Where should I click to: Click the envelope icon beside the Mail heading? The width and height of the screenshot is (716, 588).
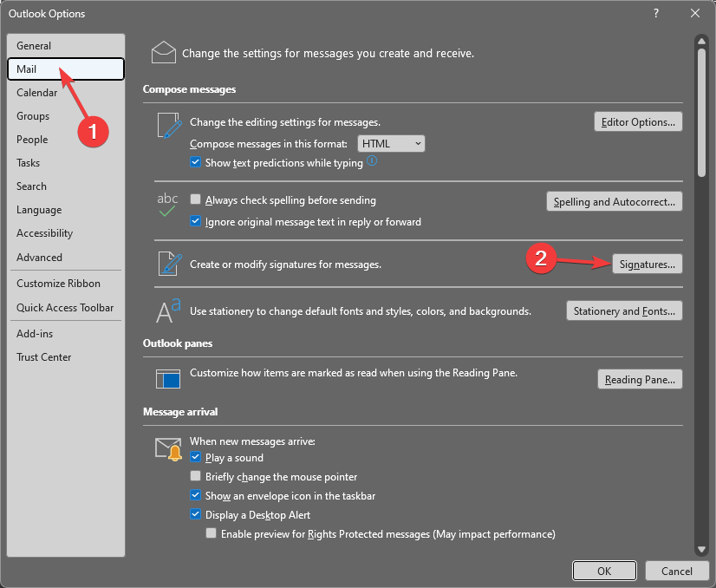click(x=164, y=53)
